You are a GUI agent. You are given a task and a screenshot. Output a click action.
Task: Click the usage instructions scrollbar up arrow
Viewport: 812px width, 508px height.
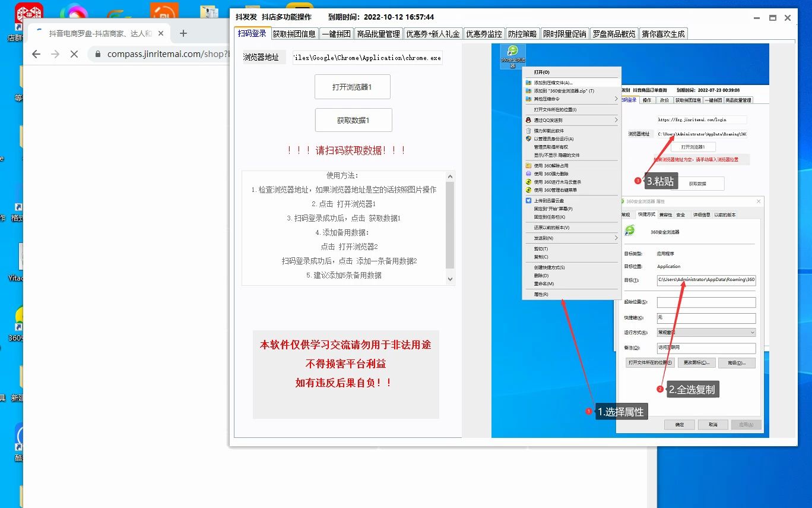pos(450,176)
